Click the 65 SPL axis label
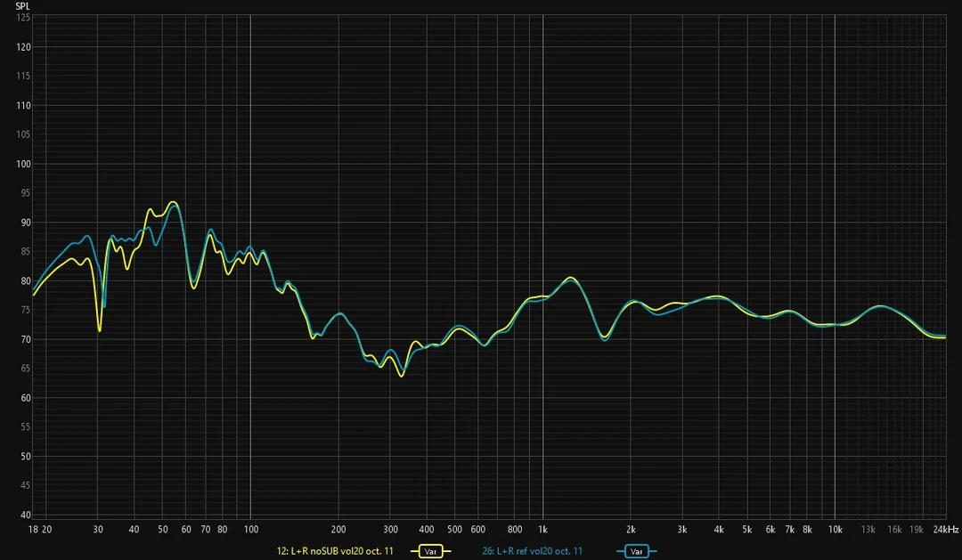The image size is (962, 560). click(x=25, y=369)
